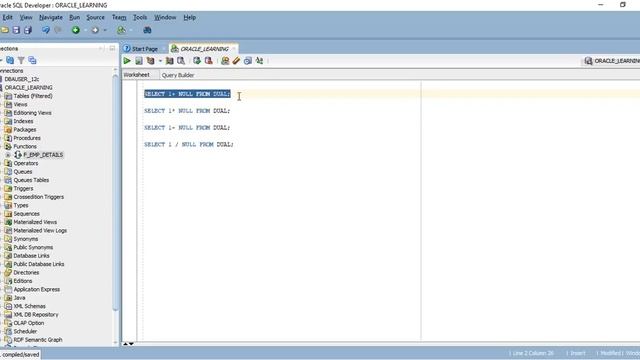Click the binoculars Find DB Object icon
Image resolution: width=640 pixels, height=360 pixels.
click(147, 30)
